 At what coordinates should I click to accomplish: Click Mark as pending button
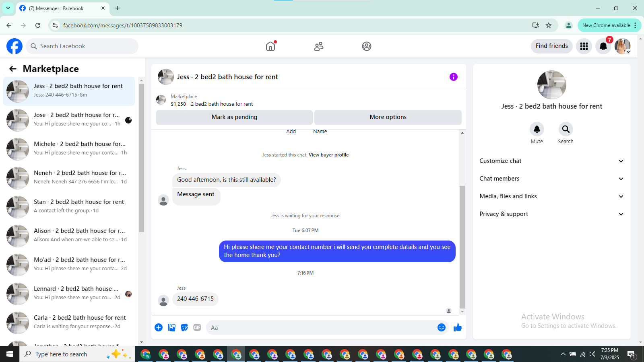point(234,117)
